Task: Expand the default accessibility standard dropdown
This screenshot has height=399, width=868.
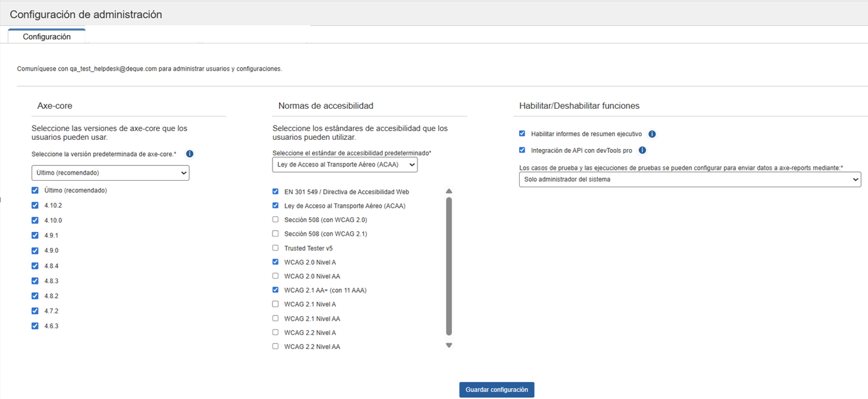Action: [344, 165]
